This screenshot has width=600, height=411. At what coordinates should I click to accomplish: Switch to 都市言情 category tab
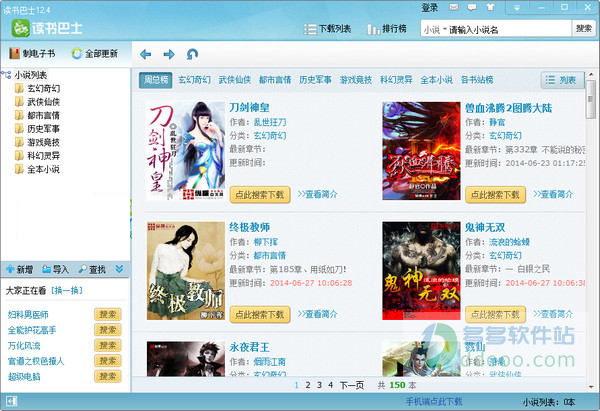click(x=275, y=80)
